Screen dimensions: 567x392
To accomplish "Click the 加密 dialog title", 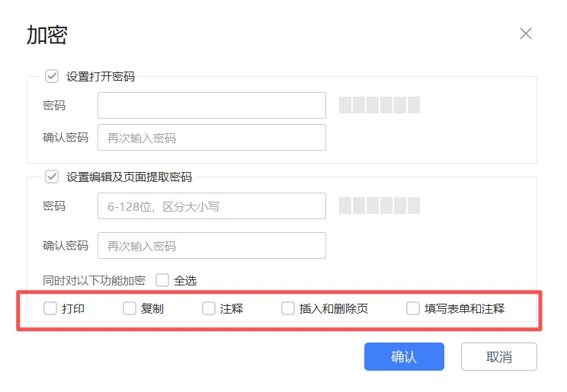I will point(46,35).
